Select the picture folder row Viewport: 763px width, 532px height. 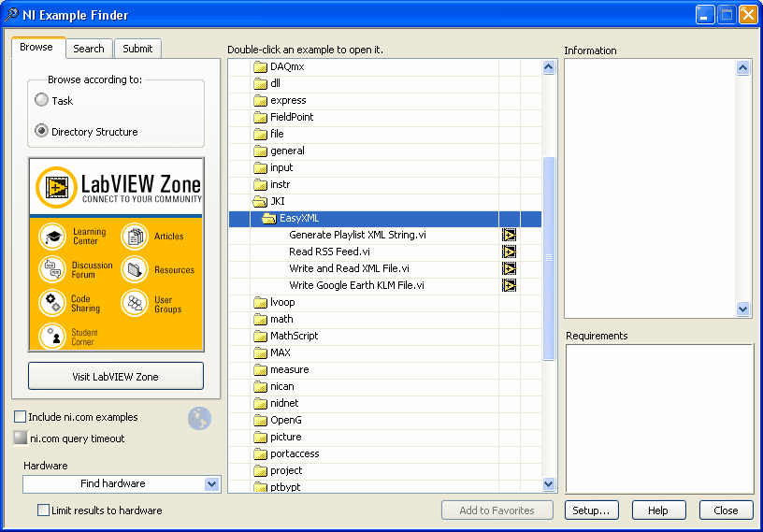click(x=385, y=437)
